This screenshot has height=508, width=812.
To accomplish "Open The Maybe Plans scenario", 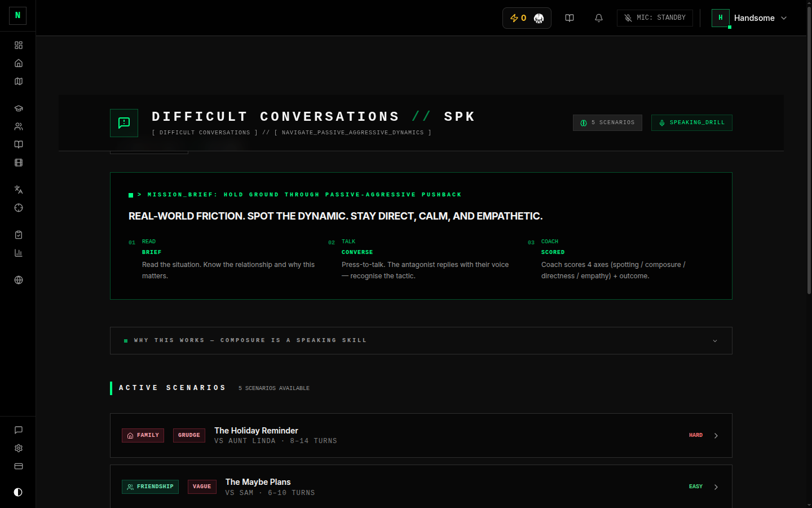I will (x=421, y=486).
